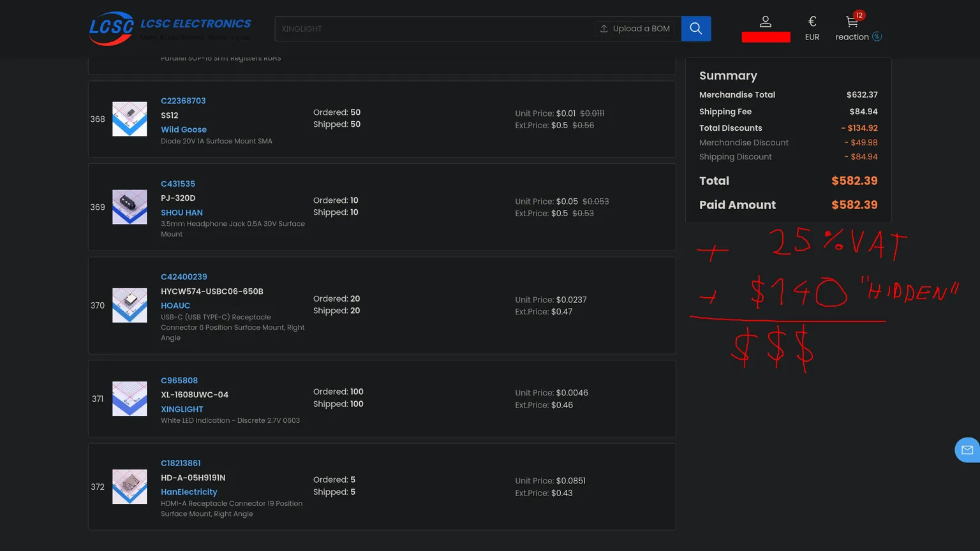The image size is (980, 551).
Task: Click the struck-through unit price $0.0111
Action: [592, 114]
